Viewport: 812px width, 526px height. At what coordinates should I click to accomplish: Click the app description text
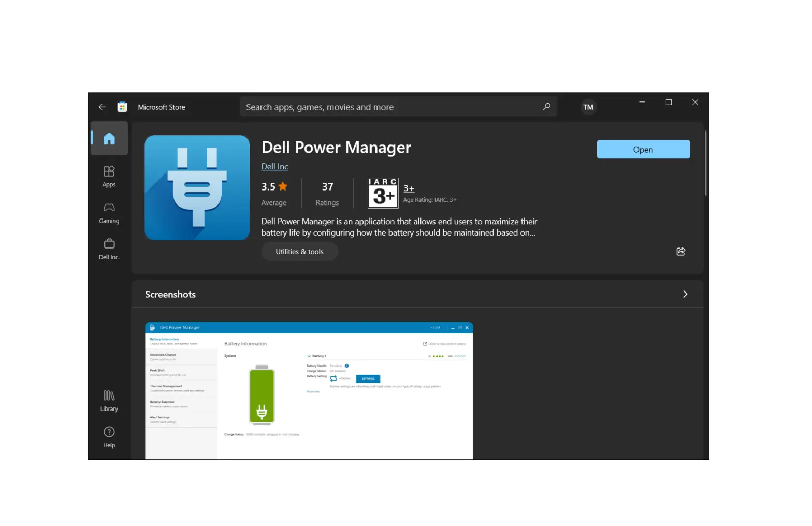click(x=399, y=227)
